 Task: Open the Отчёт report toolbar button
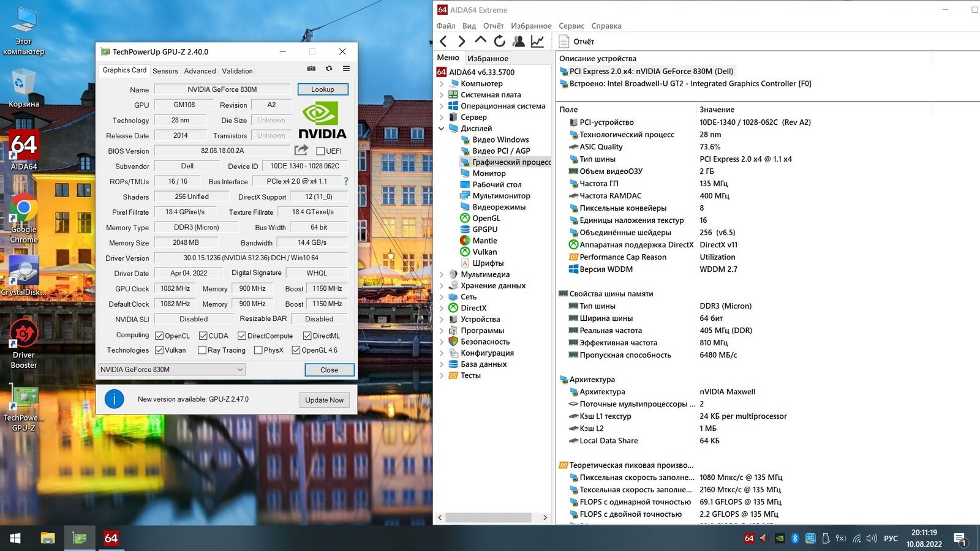pos(577,42)
